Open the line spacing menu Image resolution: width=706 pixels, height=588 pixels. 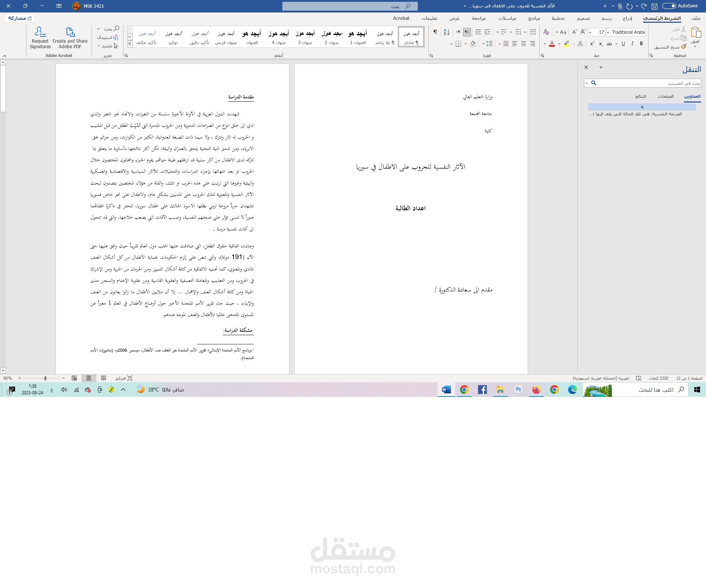point(489,44)
